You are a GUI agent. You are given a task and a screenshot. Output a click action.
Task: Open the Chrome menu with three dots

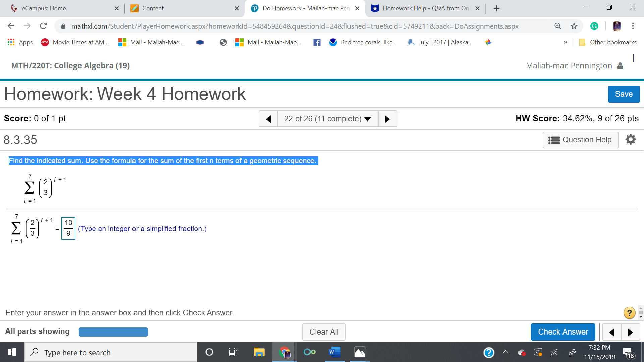(633, 26)
